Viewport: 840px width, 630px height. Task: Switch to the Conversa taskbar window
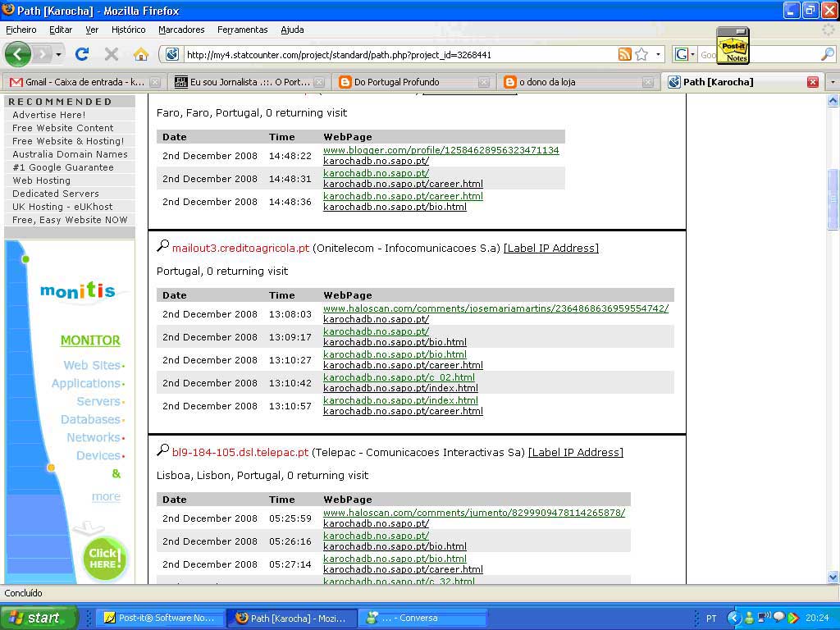point(422,619)
